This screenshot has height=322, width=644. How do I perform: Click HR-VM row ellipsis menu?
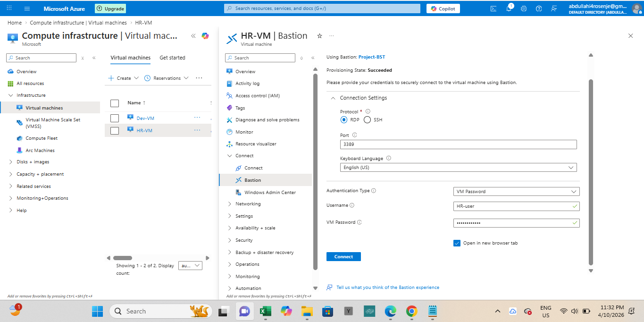coord(197,130)
